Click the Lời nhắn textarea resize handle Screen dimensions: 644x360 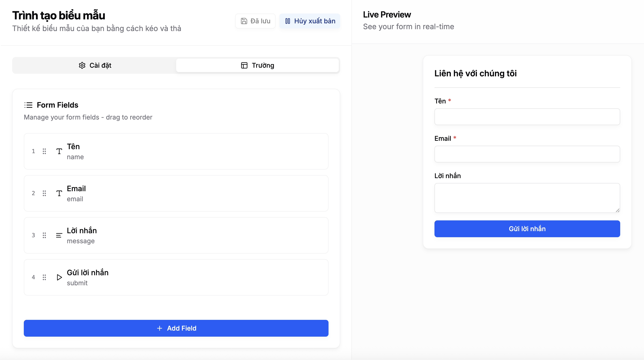point(617,210)
